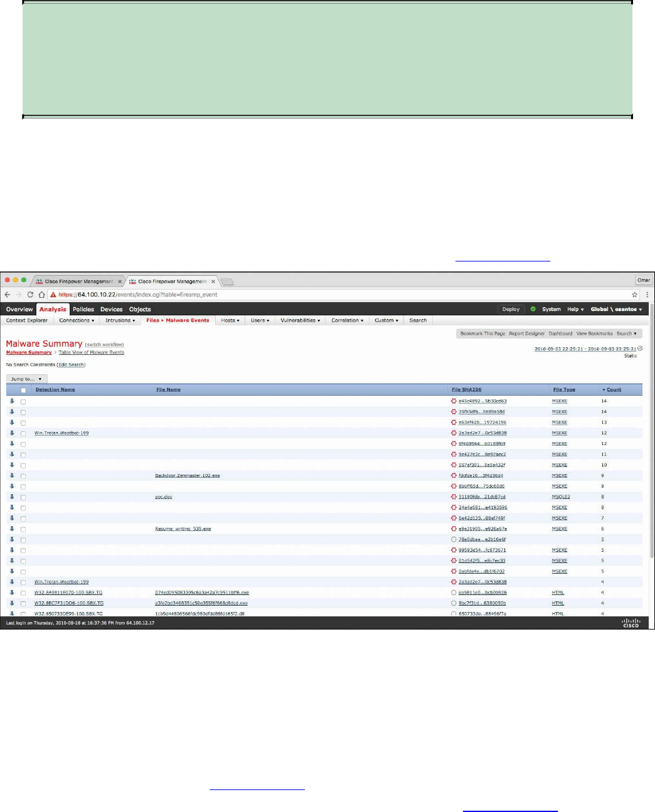Screen dimensions: 655x812
Task: Click the Edit Search link
Action: click(x=71, y=364)
